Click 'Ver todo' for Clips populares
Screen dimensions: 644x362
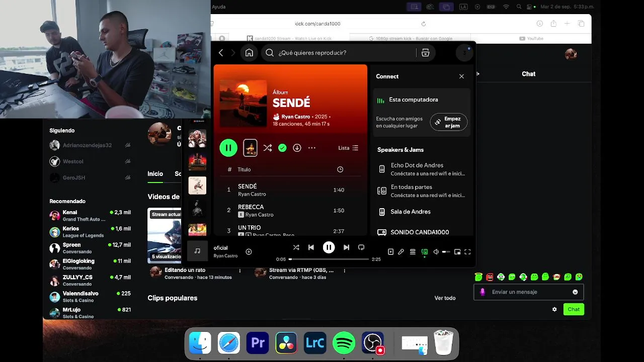(x=445, y=298)
